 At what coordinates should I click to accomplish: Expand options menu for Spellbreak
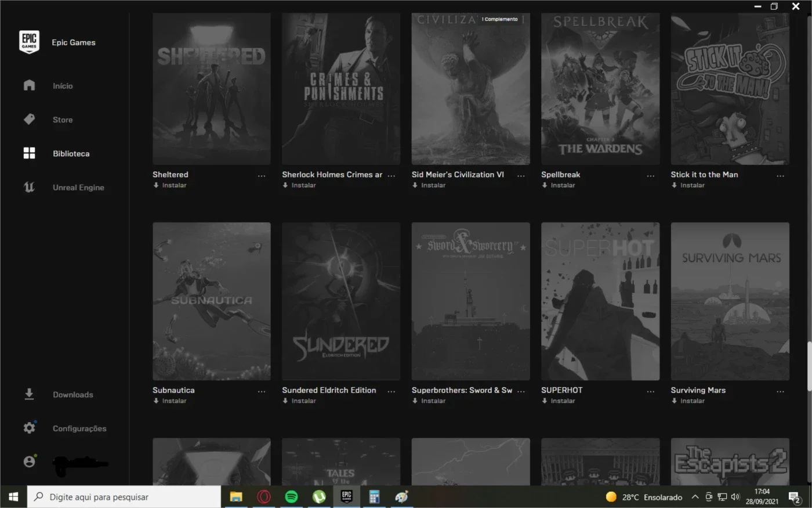click(650, 175)
